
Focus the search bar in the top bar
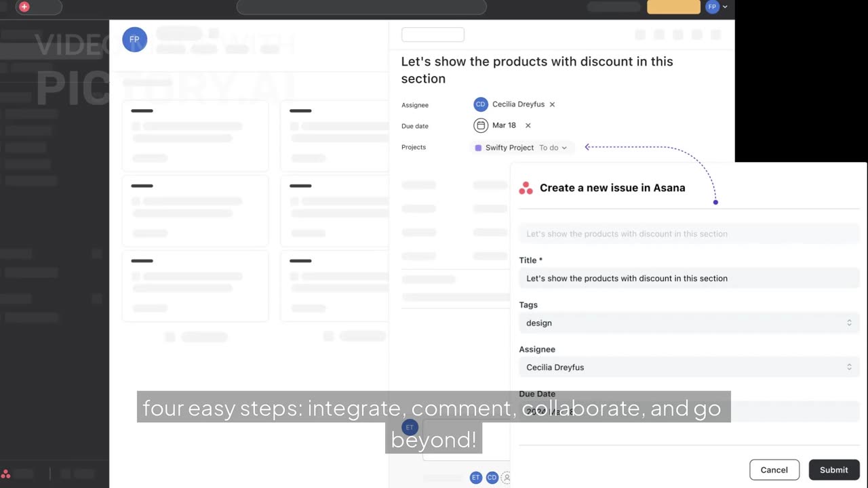361,7
